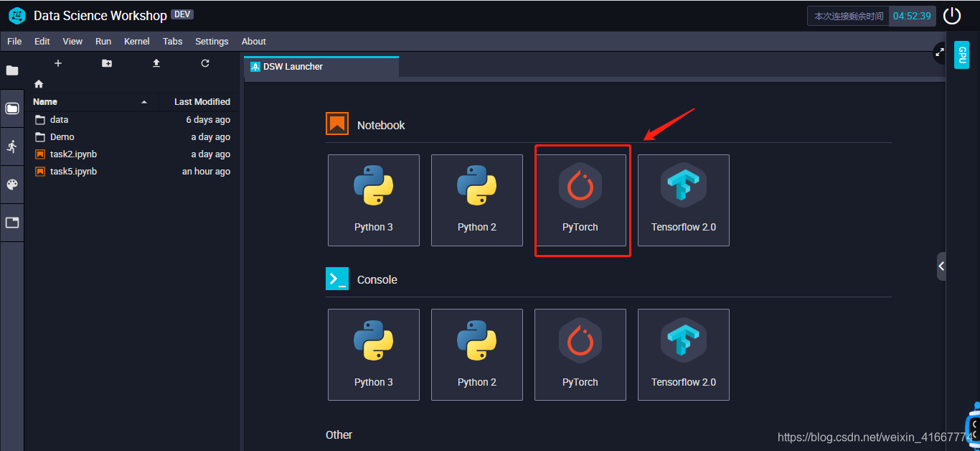Click the Console section terminal icon
Image resolution: width=980 pixels, height=451 pixels.
(337, 279)
